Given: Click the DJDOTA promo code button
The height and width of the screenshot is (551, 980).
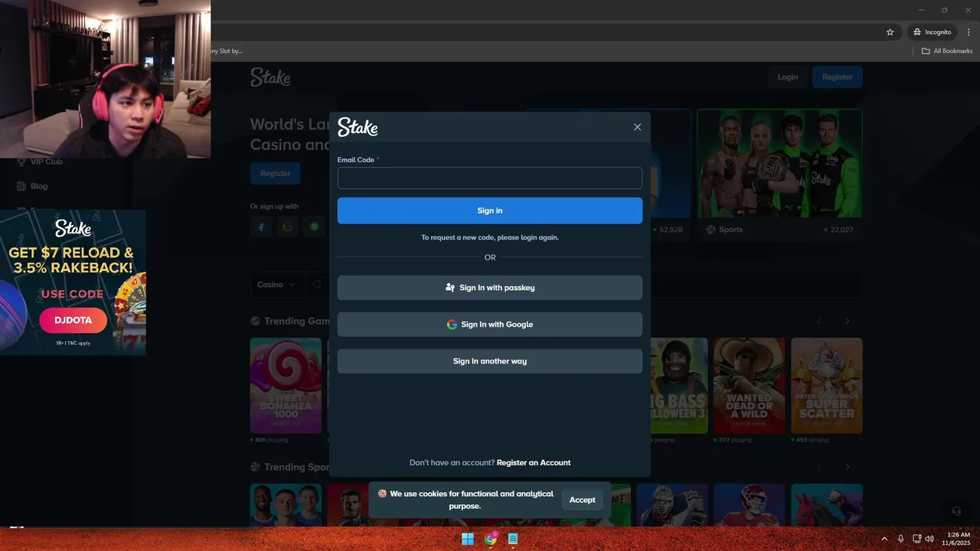Looking at the screenshot, I should coord(73,320).
